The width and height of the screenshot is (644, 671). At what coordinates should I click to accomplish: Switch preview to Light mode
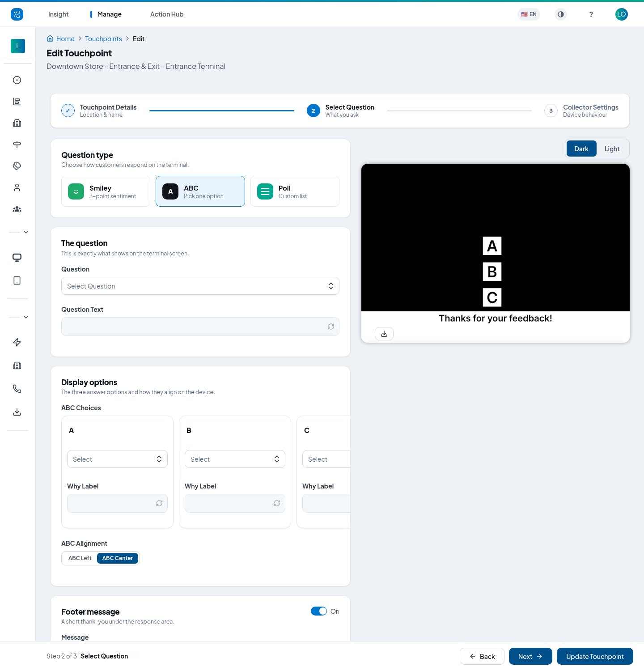pyautogui.click(x=612, y=149)
